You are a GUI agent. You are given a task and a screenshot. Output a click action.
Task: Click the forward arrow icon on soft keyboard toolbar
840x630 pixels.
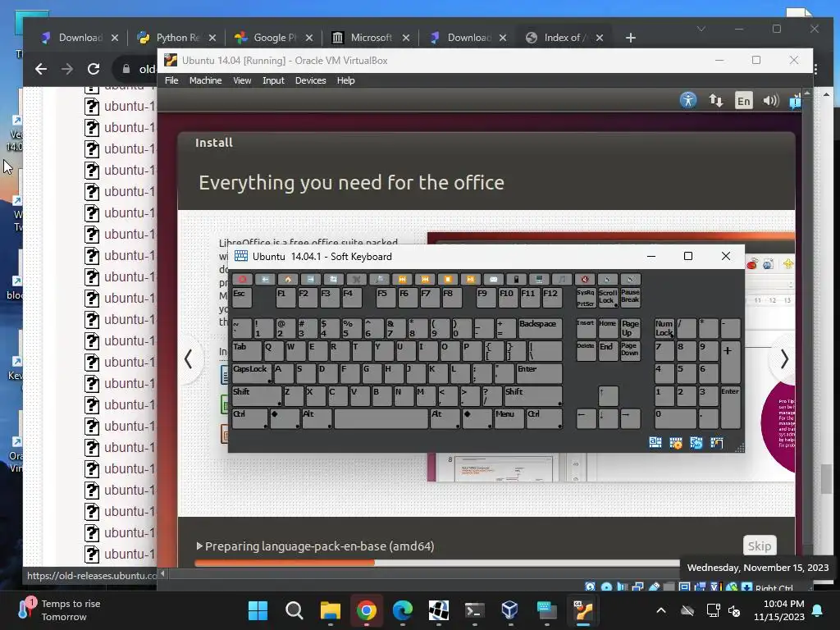click(x=310, y=279)
